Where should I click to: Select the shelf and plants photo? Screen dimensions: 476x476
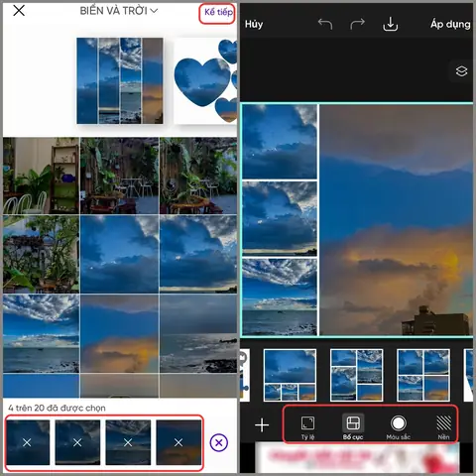(42, 176)
